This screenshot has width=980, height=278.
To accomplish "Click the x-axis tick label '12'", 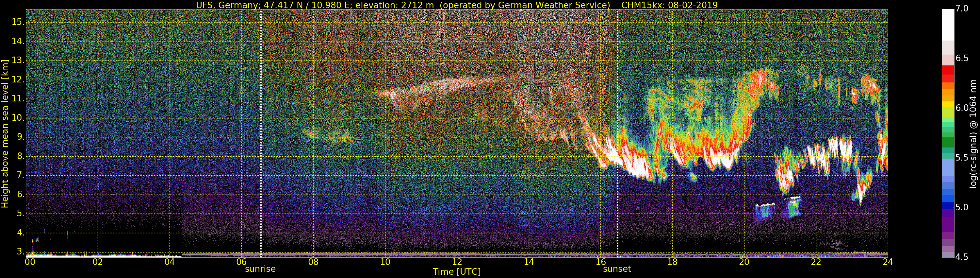I will [x=457, y=262].
